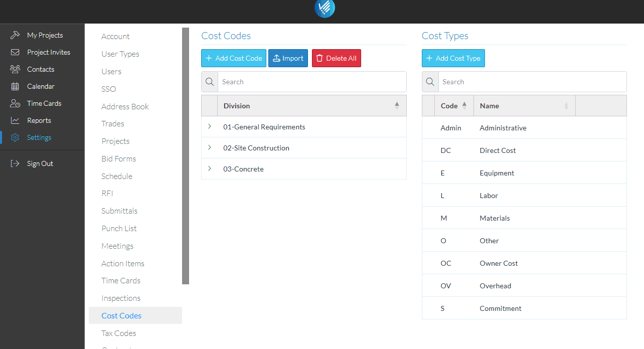This screenshot has height=349, width=644.
Task: Click the Time Cards person-clock icon
Action: [x=15, y=103]
